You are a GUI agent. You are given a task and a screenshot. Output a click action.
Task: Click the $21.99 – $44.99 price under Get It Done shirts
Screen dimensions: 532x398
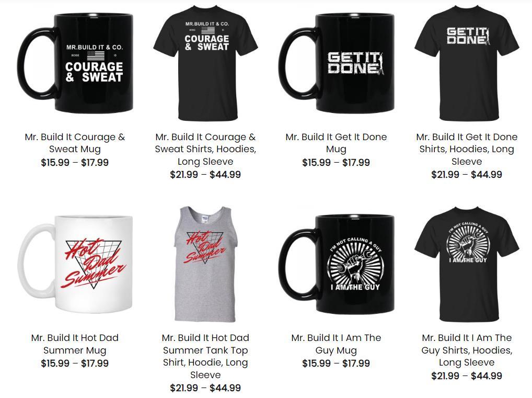467,175
